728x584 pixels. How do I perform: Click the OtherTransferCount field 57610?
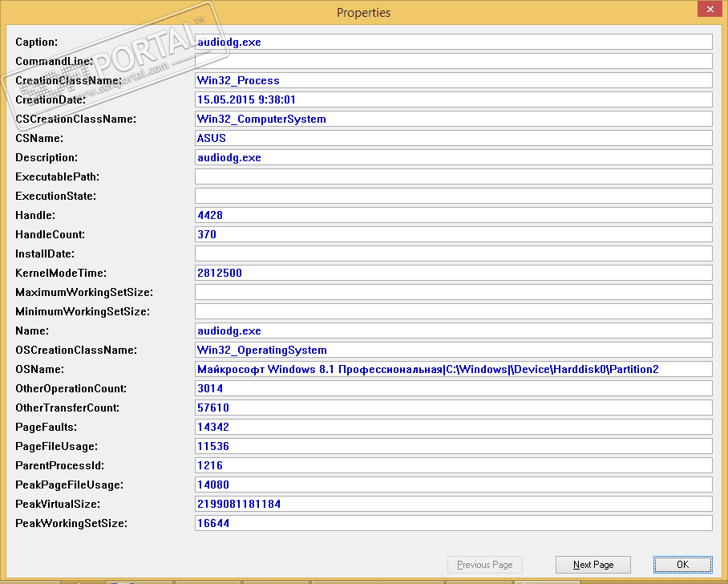(454, 408)
